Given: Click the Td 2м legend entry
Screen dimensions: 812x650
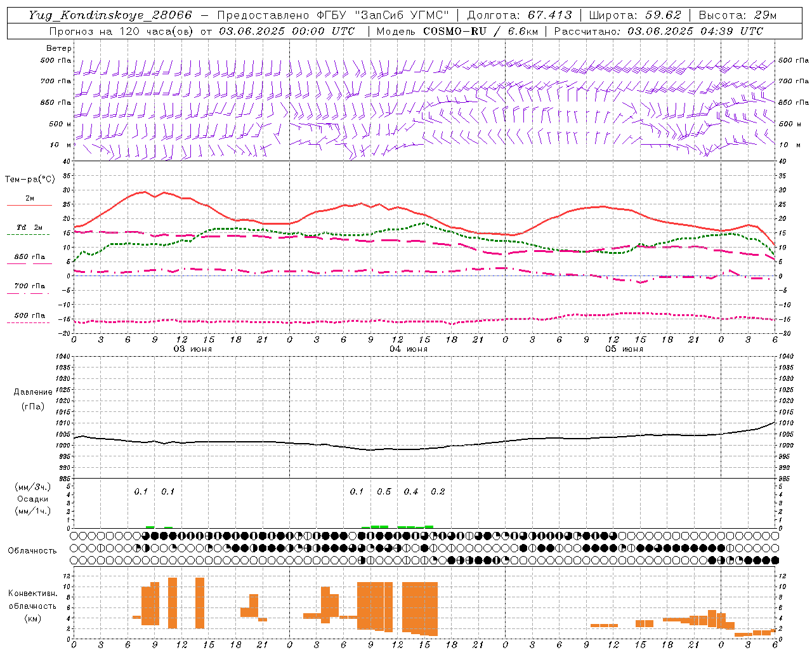Looking at the screenshot, I should 29,227.
